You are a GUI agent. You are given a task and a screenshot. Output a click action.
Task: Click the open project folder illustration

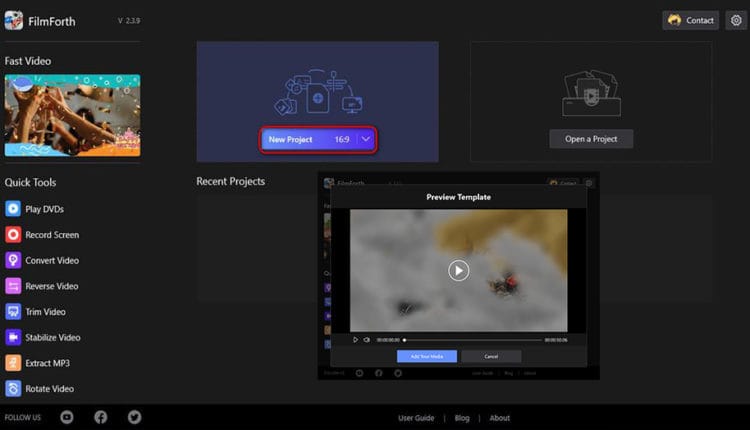(x=591, y=93)
